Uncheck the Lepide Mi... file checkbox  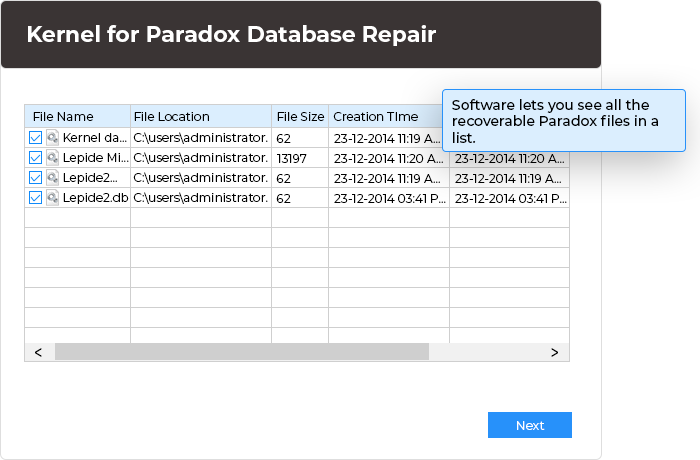point(35,158)
